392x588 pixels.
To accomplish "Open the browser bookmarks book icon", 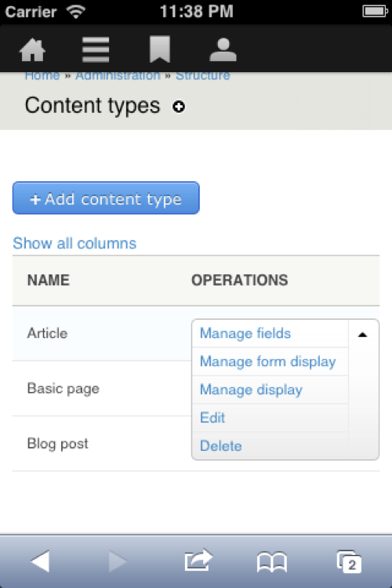I will pos(272,562).
